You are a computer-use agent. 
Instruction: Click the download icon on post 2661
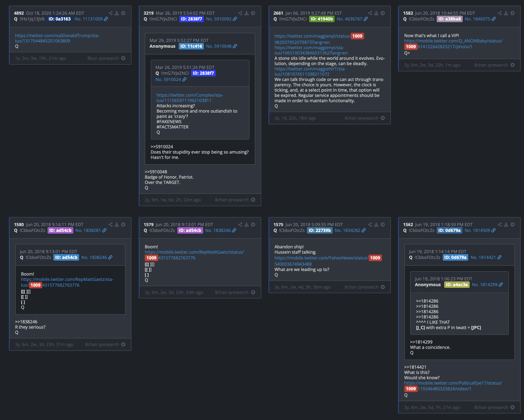tap(376, 13)
